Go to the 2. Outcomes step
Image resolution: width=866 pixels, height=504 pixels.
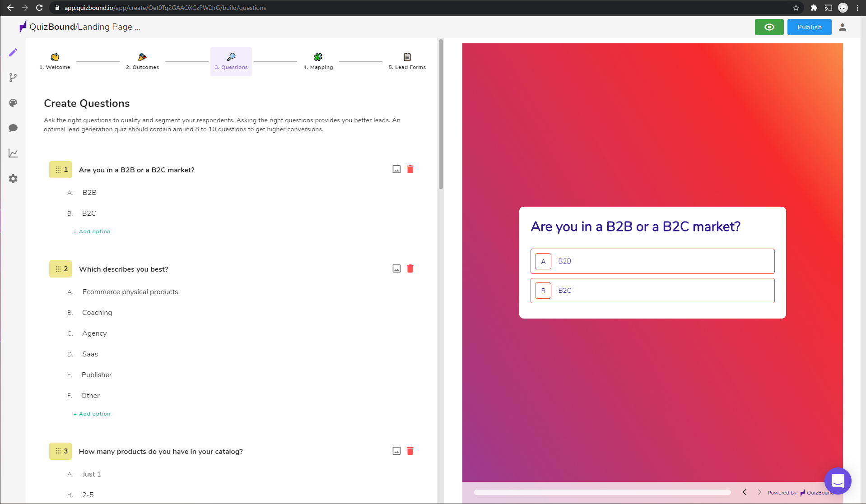pos(142,61)
